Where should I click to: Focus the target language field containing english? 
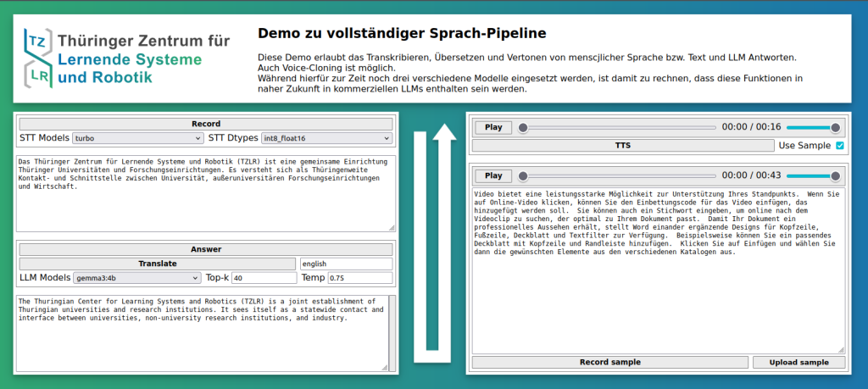[346, 264]
